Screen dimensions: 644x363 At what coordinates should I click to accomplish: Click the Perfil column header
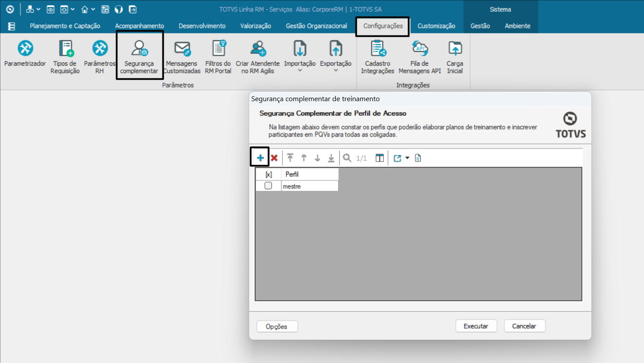[x=310, y=174]
